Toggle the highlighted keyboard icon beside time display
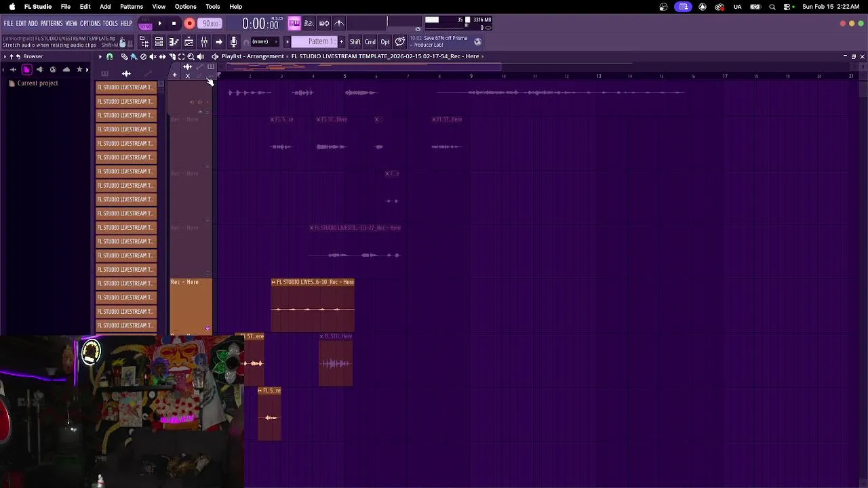868x488 pixels. click(x=294, y=23)
